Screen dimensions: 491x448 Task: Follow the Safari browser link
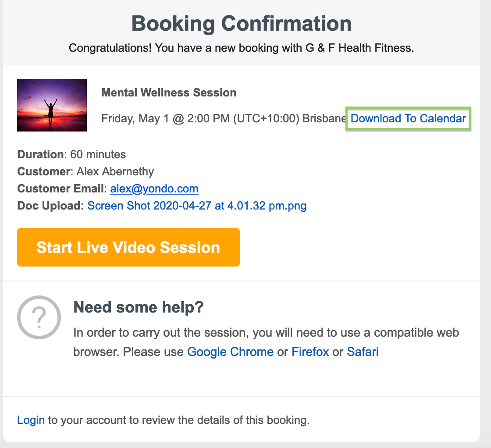[363, 352]
